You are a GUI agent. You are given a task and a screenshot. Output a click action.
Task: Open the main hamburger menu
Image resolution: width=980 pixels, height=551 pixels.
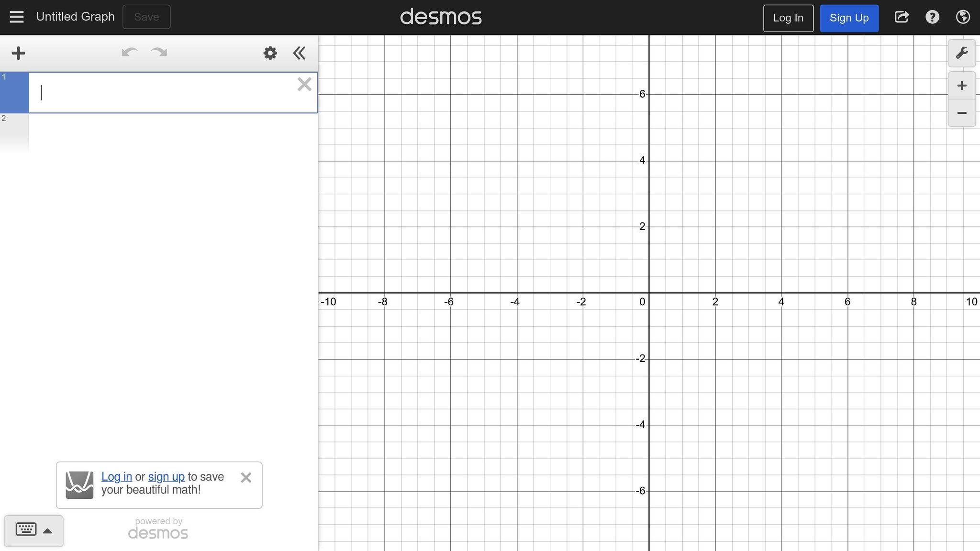tap(16, 17)
